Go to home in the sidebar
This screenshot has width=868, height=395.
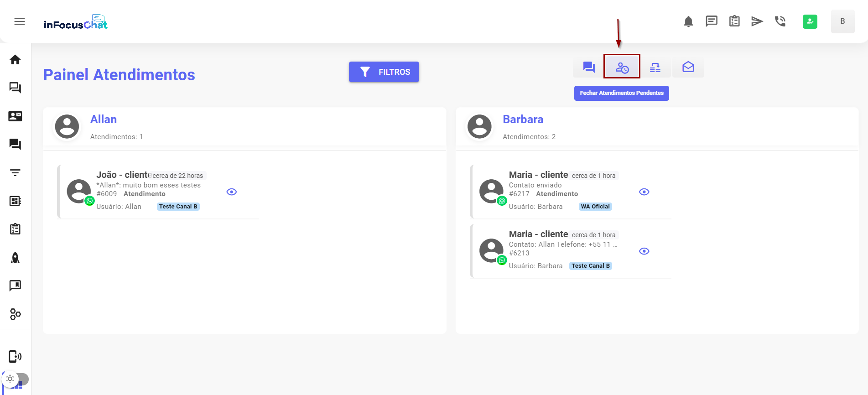(15, 60)
